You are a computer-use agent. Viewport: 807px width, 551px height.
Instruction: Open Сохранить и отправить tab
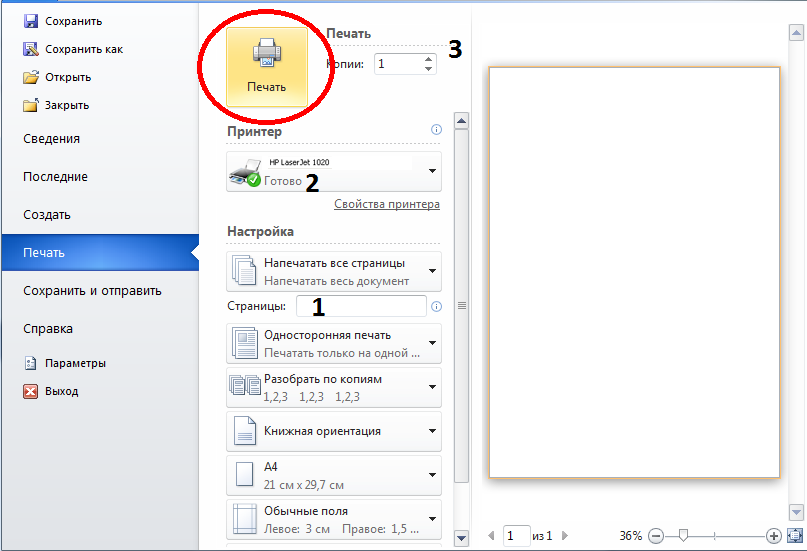tap(92, 291)
